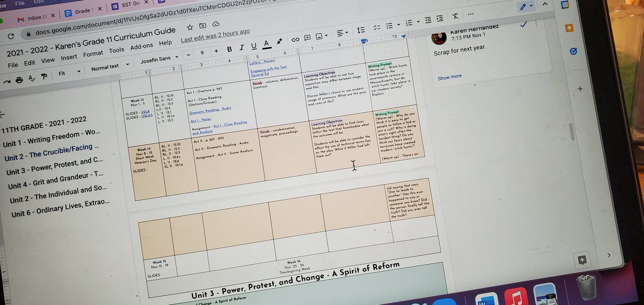Increase the font size with the plus button
This screenshot has width=644, height=305.
(216, 51)
